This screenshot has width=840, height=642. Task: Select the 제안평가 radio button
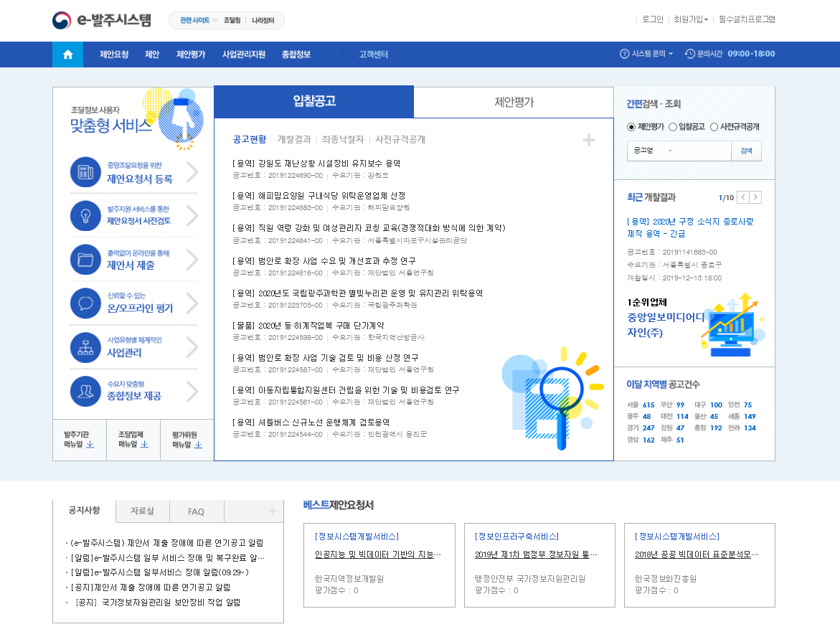(x=631, y=127)
